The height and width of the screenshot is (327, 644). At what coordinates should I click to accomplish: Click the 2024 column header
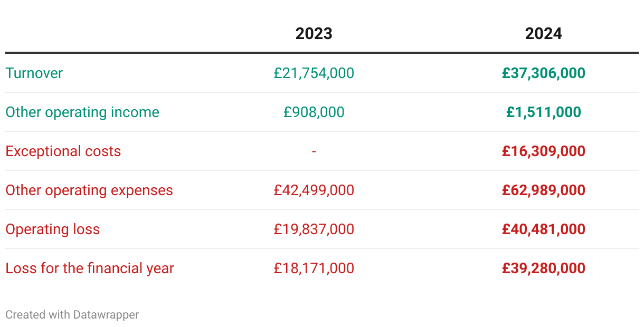click(543, 34)
